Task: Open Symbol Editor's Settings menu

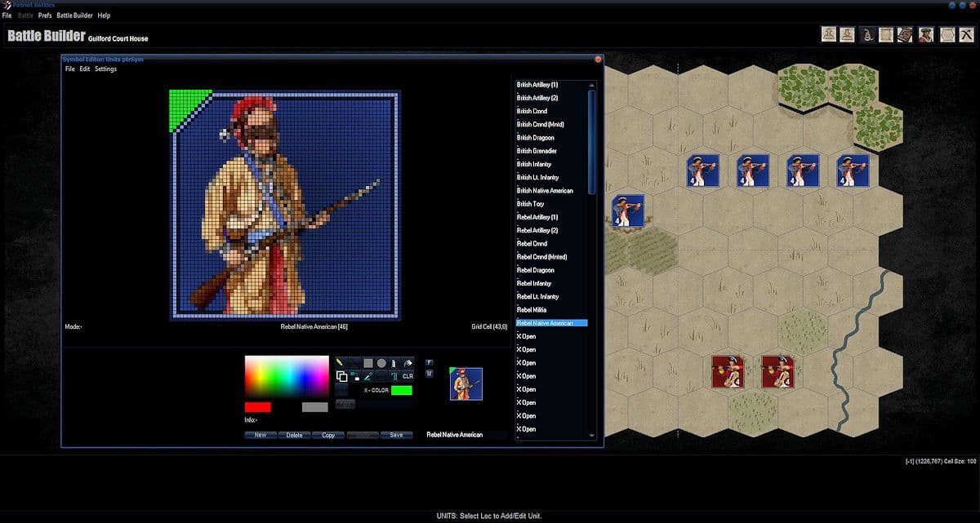Action: pos(106,69)
